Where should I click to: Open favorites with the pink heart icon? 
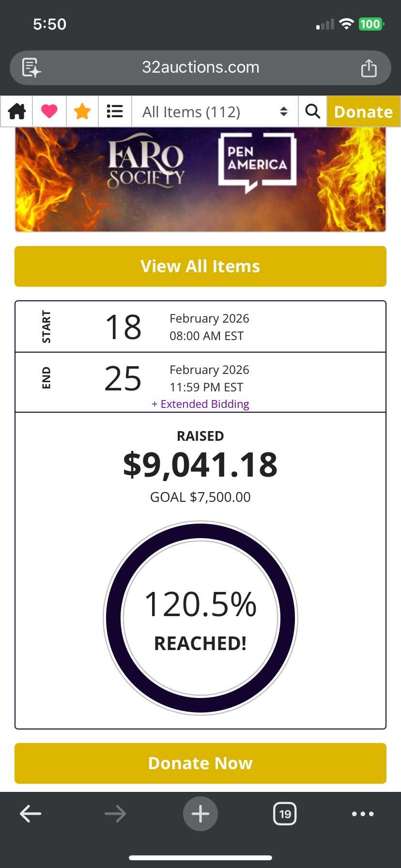click(49, 112)
